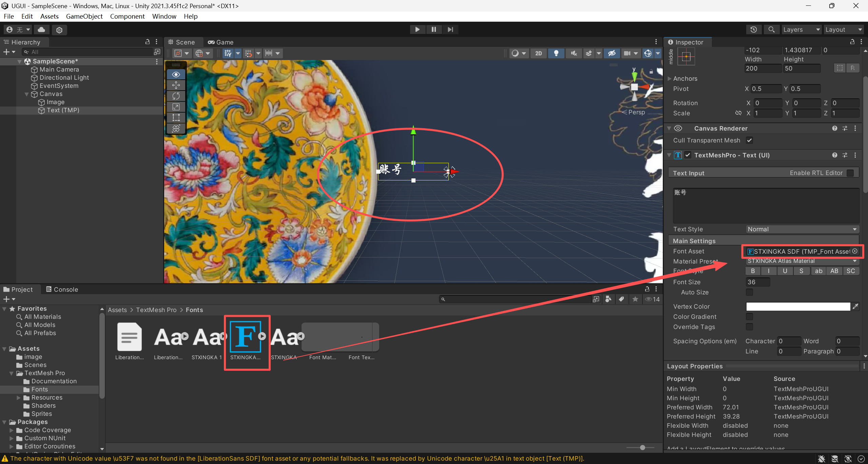
Task: Open undo history icon in top toolbar
Action: (x=754, y=30)
